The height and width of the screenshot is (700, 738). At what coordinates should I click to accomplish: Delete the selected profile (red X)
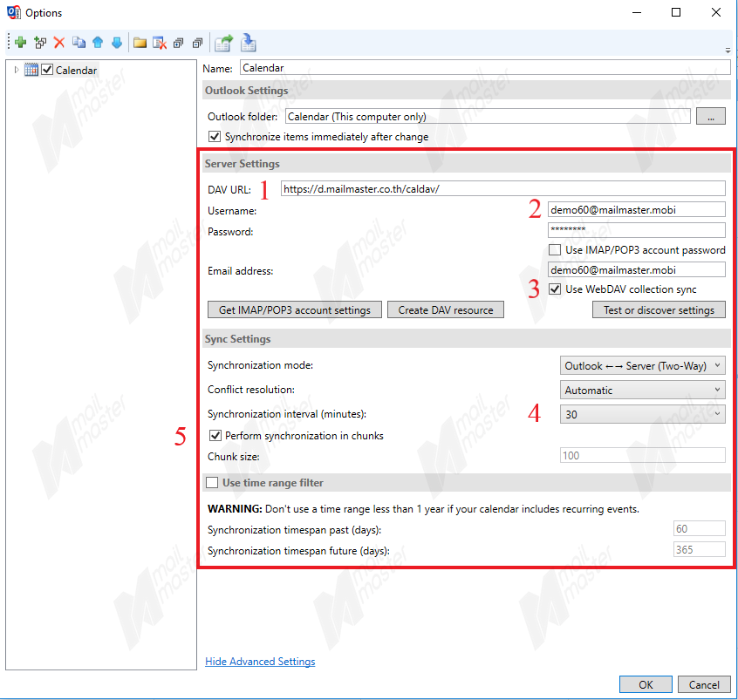click(58, 43)
